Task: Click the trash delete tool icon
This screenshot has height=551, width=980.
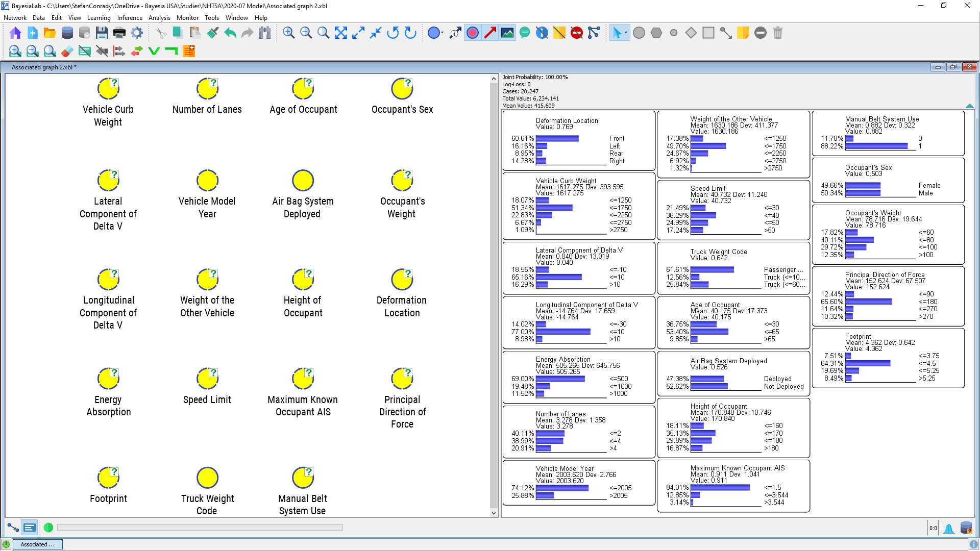Action: point(777,33)
